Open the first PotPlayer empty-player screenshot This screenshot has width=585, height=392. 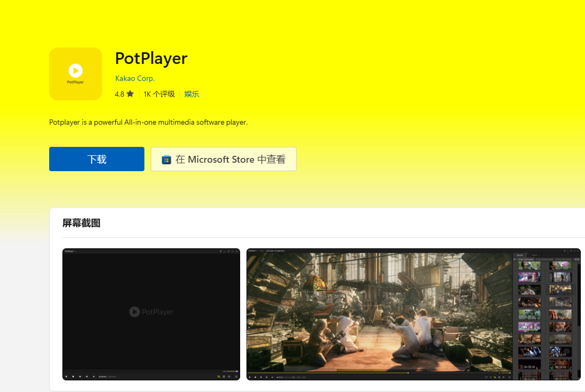click(151, 314)
